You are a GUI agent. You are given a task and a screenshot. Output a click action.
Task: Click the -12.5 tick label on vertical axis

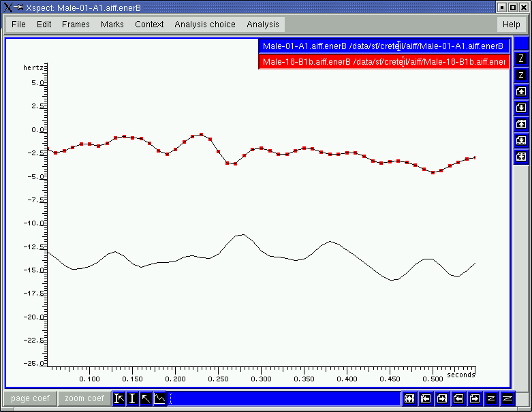33,247
